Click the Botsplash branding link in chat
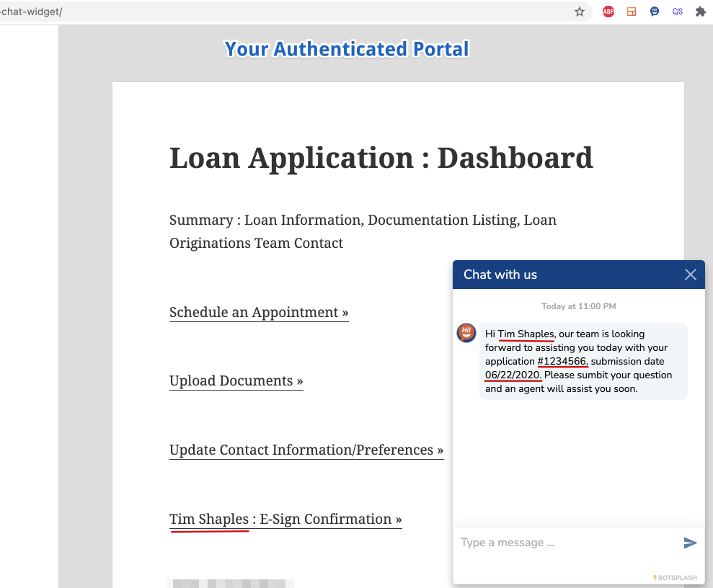The width and height of the screenshot is (713, 588). pos(676,577)
